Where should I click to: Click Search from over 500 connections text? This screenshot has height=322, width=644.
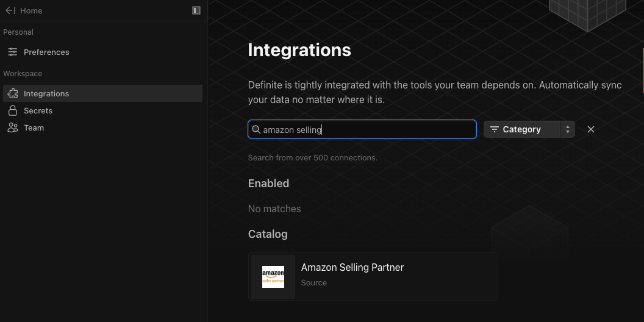click(x=313, y=158)
